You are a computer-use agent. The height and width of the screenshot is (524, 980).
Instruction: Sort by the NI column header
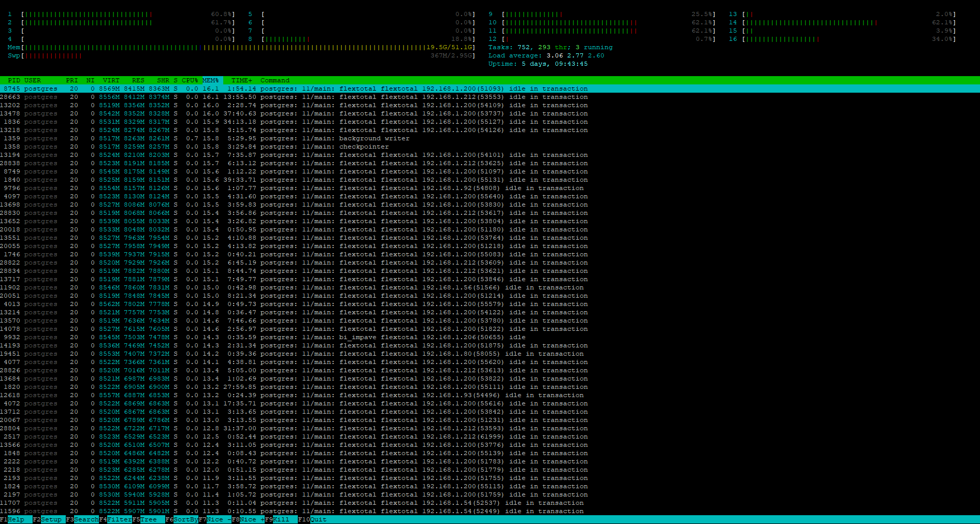coord(91,80)
